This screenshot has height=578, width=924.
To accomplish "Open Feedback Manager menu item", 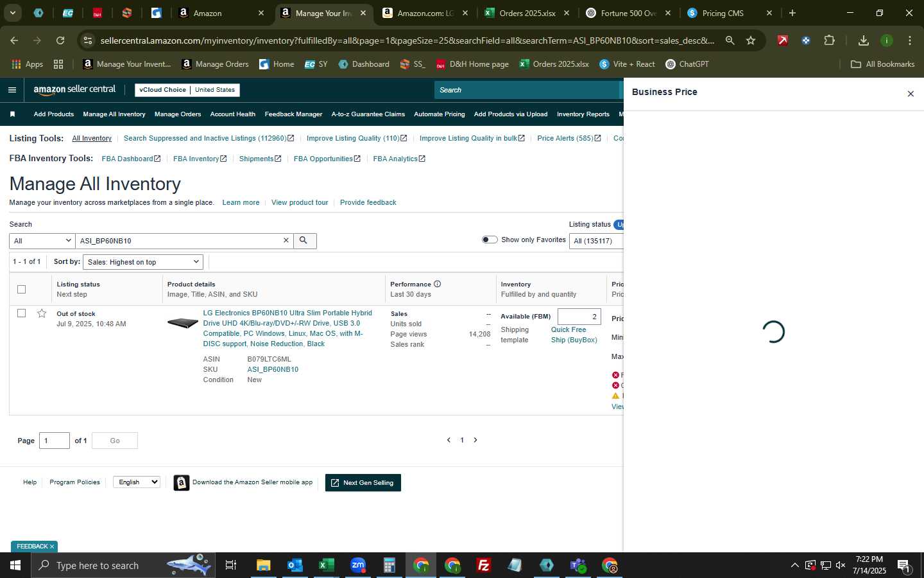I will point(293,114).
